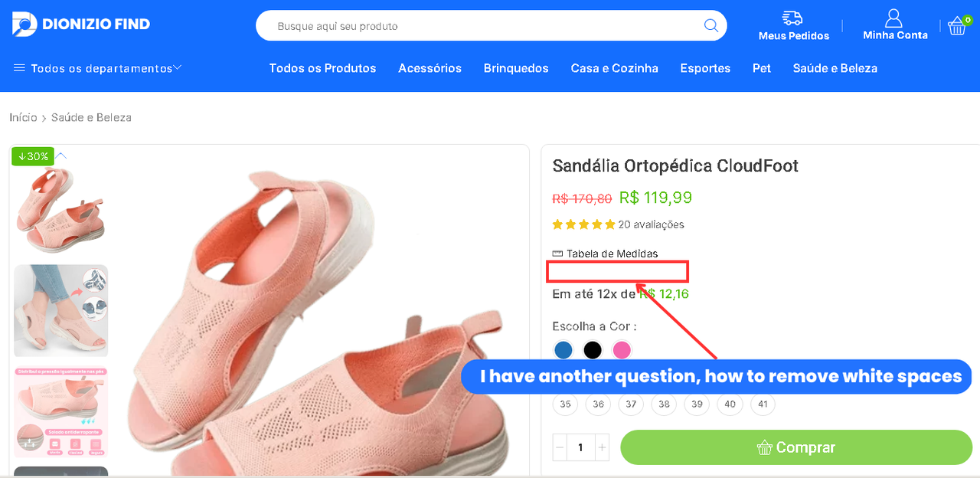This screenshot has height=478, width=980.
Task: Choose the pink color swatch
Action: point(622,350)
